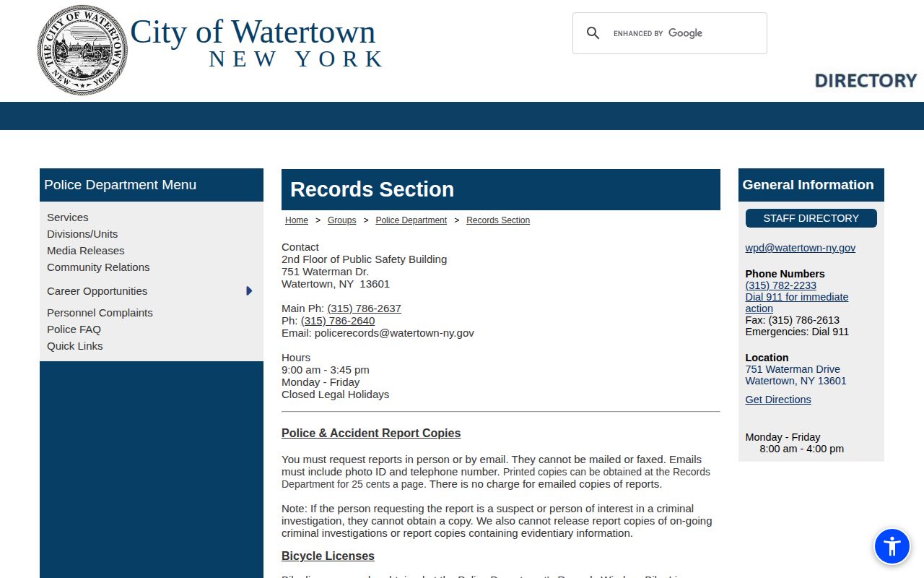This screenshot has height=578, width=924.
Task: Click the 8:00 am - 4:00 pm sidebar hours
Action: (801, 449)
